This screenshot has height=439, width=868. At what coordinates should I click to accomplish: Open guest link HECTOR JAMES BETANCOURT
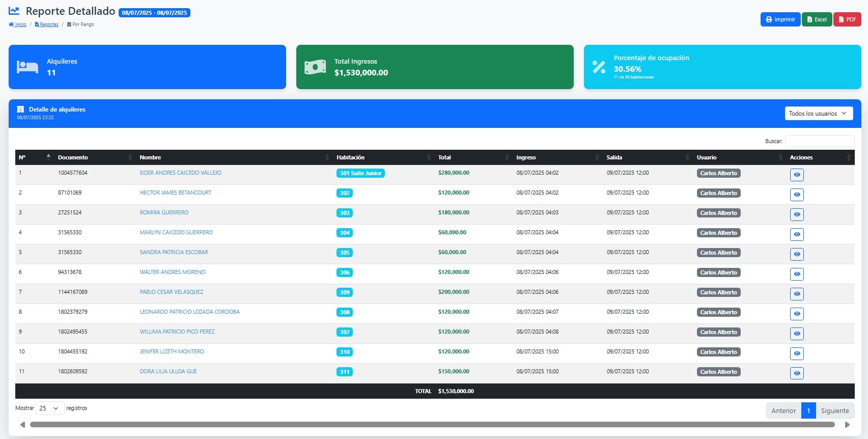pos(175,193)
